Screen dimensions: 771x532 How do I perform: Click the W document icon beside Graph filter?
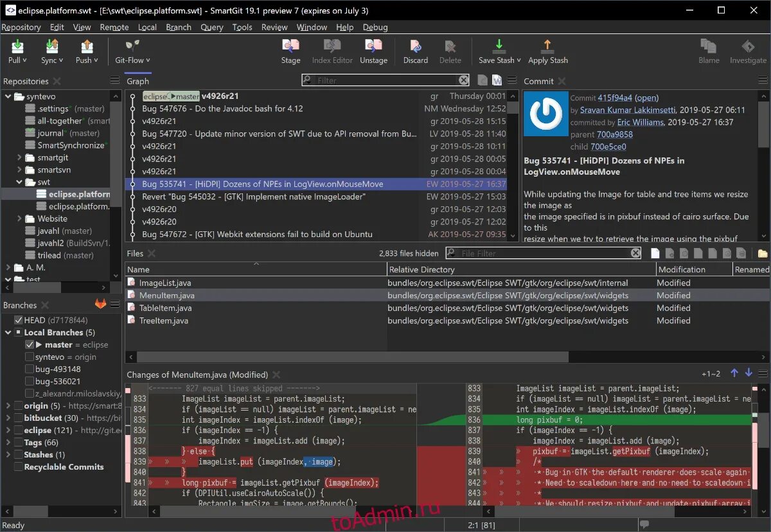(x=497, y=80)
